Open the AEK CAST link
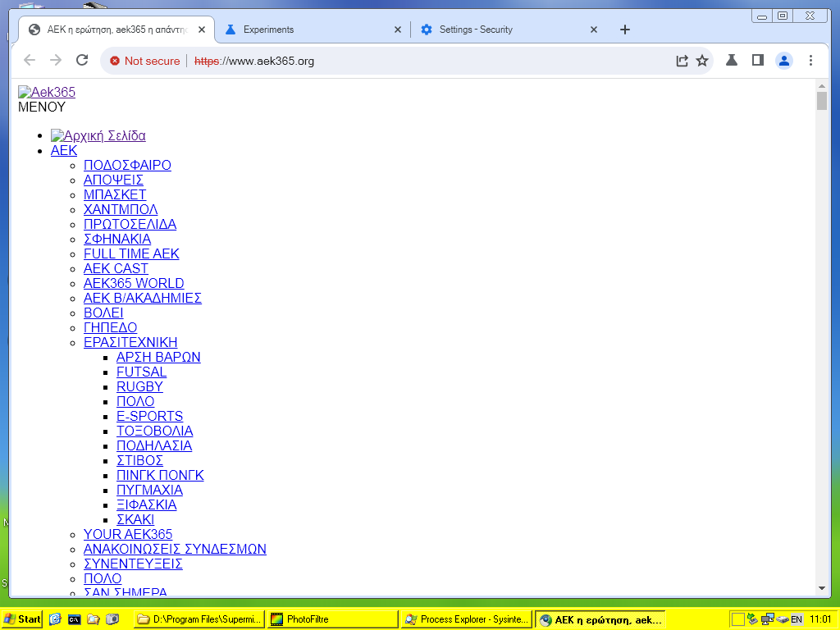The width and height of the screenshot is (840, 630). (x=116, y=268)
